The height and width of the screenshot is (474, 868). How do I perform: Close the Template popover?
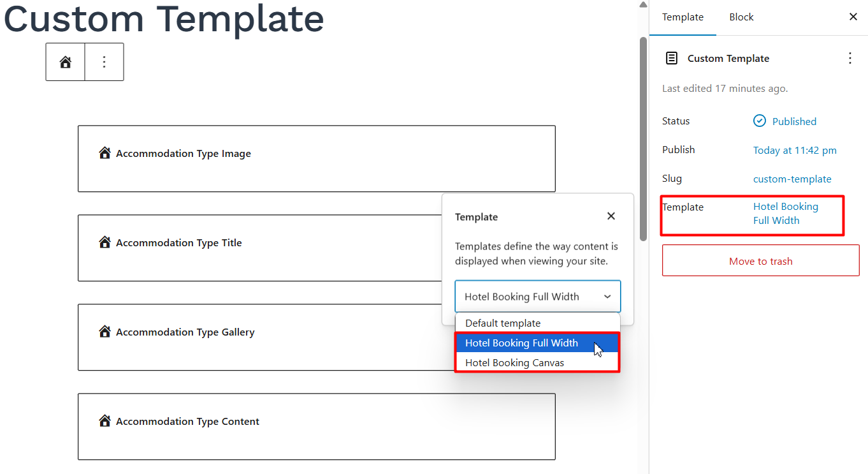click(611, 216)
